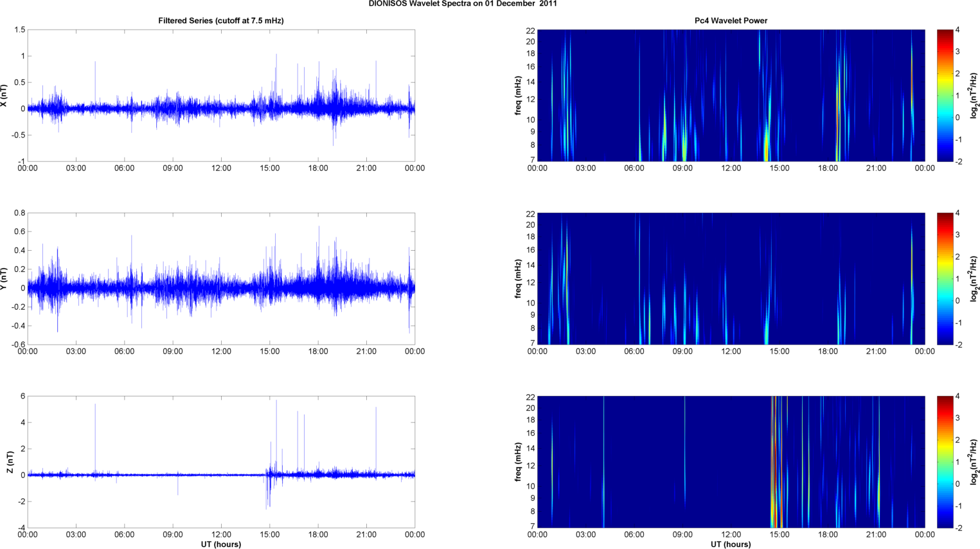The image size is (980, 549).
Task: Click freq (mHz) label of bottom spectrogram
Action: pyautogui.click(x=518, y=462)
